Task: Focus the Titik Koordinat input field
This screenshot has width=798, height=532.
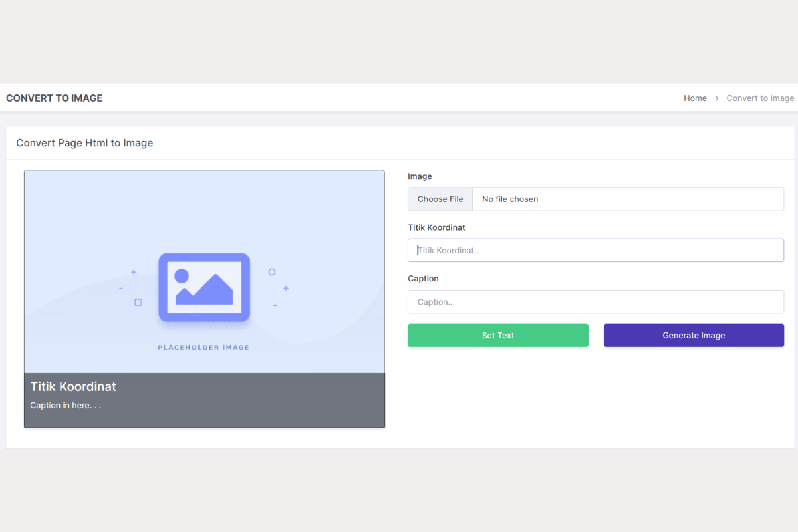Action: [x=595, y=250]
